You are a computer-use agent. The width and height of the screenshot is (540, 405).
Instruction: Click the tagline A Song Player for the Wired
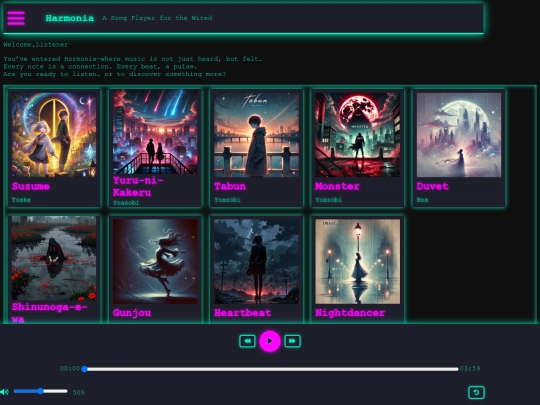(157, 18)
